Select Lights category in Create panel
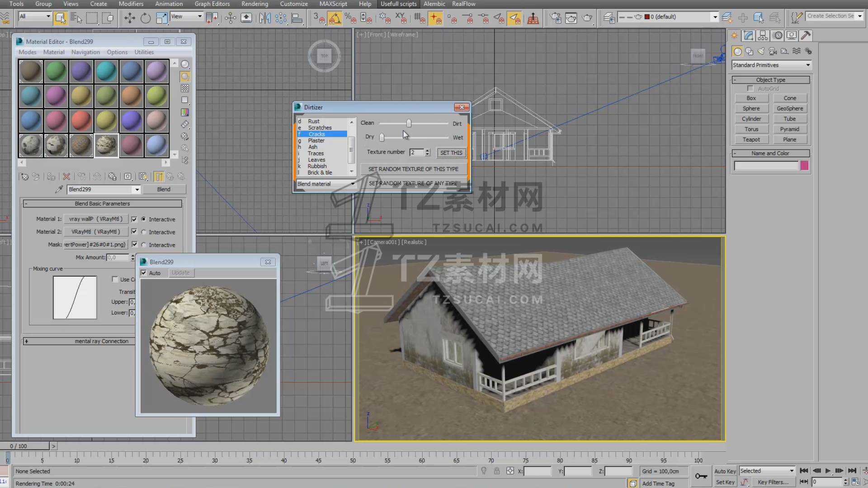Screen dimensions: 868x488 [x=761, y=51]
